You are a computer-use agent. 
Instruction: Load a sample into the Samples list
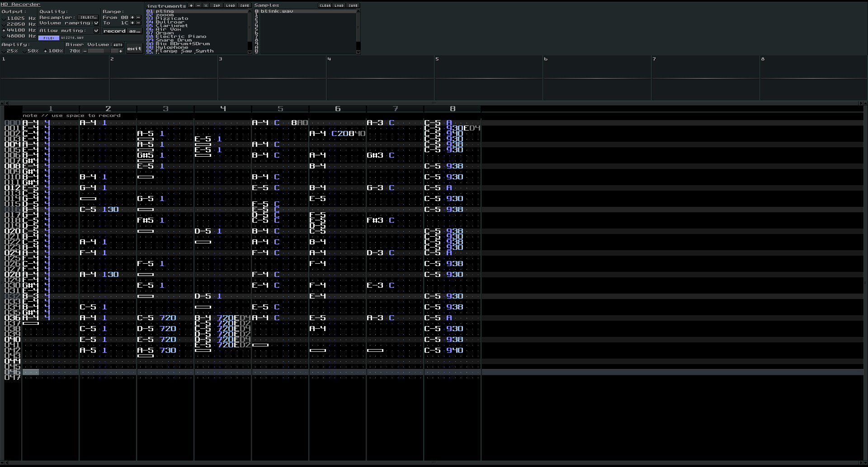[x=339, y=5]
